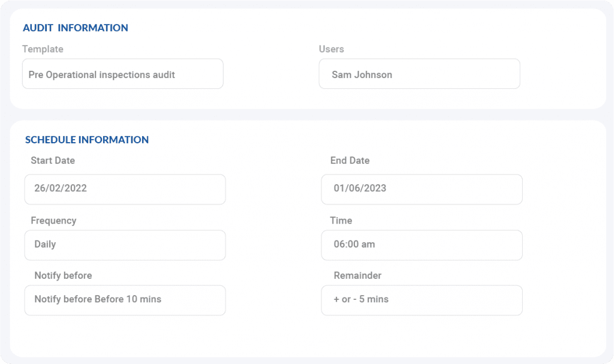Click the End Date label

[350, 161]
